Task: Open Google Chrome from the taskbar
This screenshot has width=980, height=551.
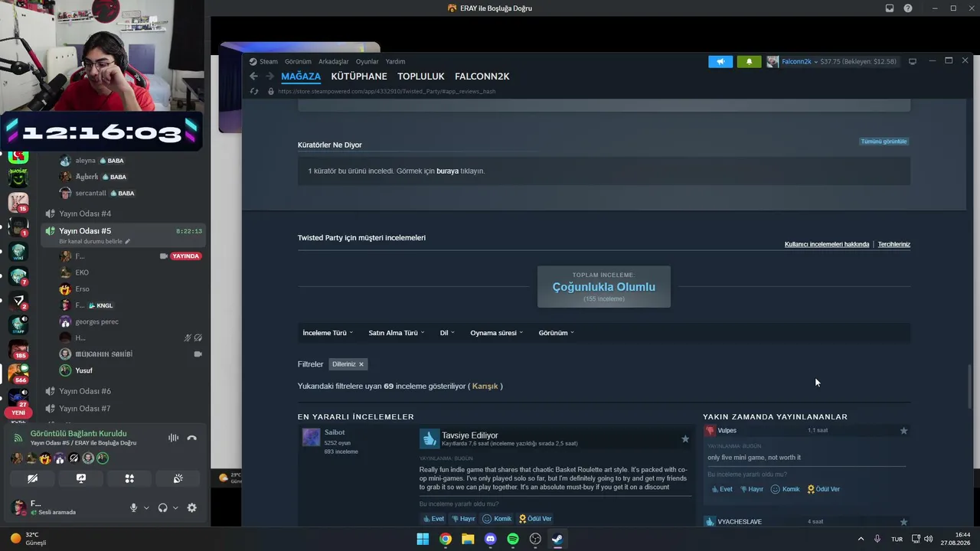Action: [x=445, y=539]
